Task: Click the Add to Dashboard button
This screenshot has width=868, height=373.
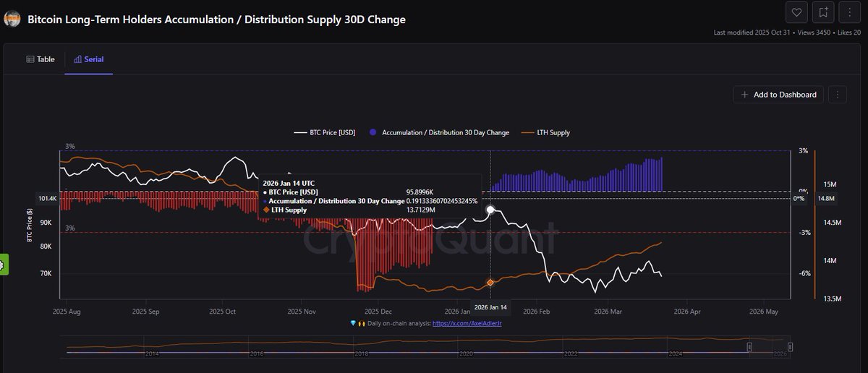Action: (778, 95)
